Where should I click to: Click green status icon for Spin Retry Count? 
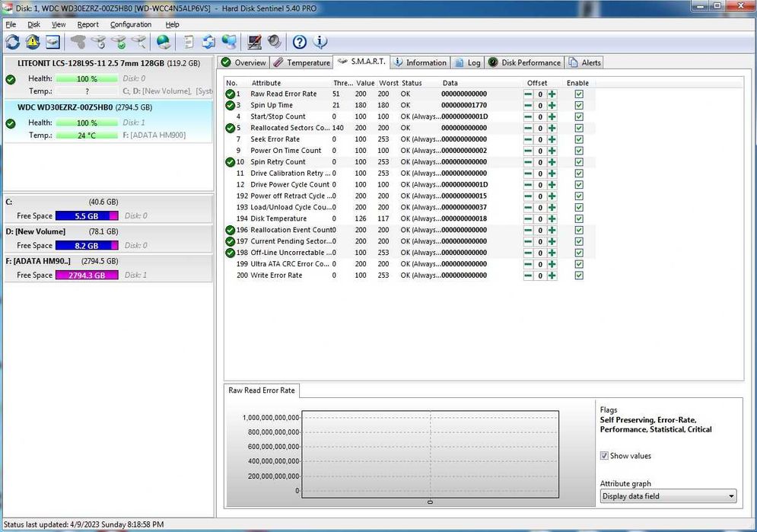point(231,162)
